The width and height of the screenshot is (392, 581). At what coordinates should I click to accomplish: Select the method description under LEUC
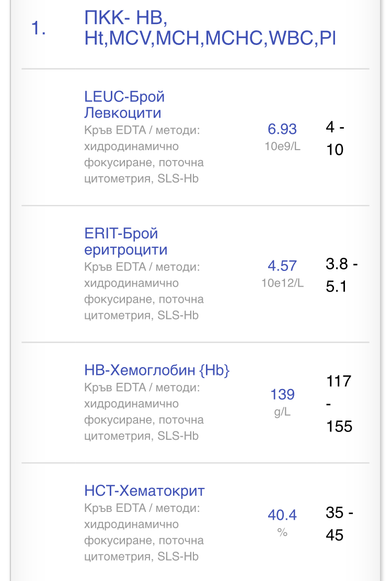point(144,154)
